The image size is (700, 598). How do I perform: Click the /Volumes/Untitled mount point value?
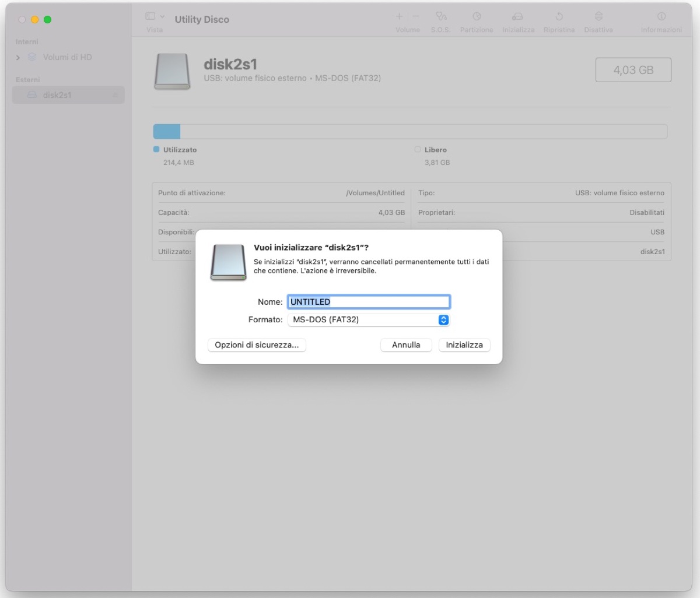[x=375, y=193]
